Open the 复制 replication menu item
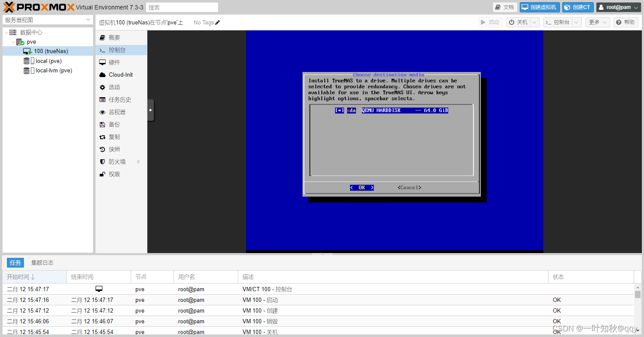This screenshot has width=644, height=337. point(121,137)
